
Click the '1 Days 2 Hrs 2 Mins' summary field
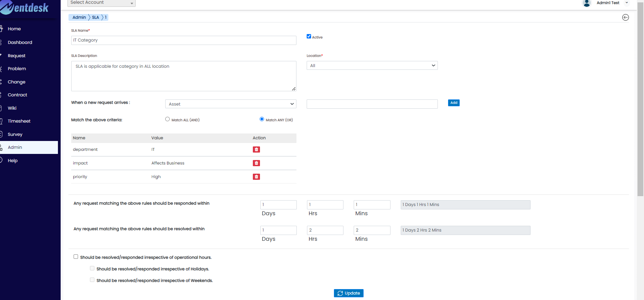(x=465, y=230)
